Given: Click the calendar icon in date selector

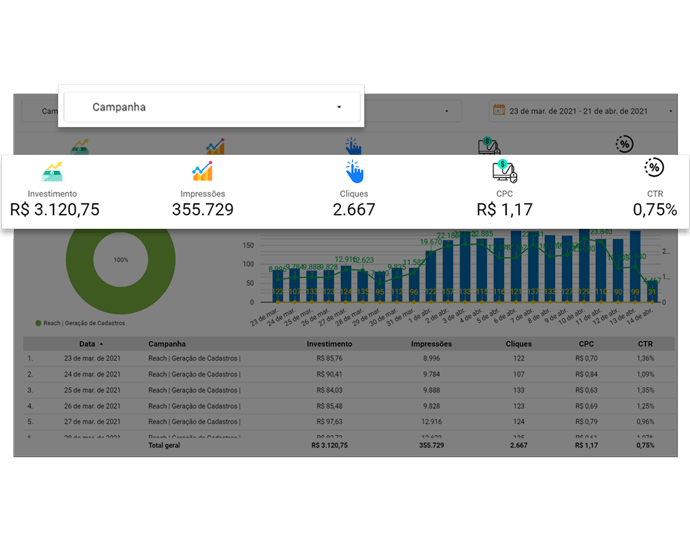Looking at the screenshot, I should pos(499,110).
